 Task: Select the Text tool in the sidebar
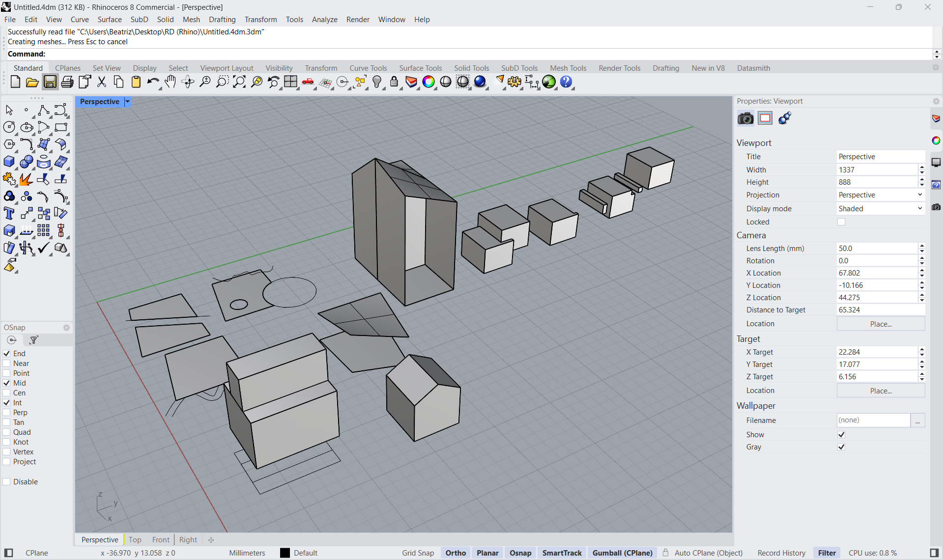coord(9,213)
